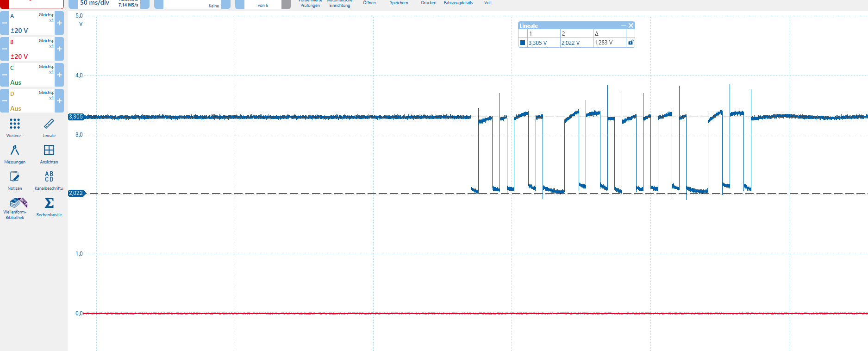Open the Wellenform-Bibliothek waveform library

point(15,208)
